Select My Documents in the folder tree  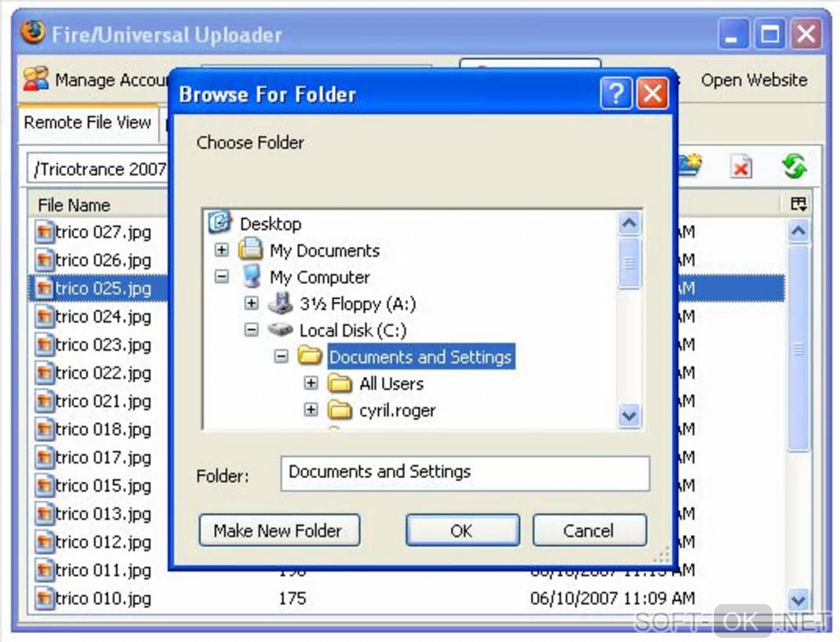(324, 250)
